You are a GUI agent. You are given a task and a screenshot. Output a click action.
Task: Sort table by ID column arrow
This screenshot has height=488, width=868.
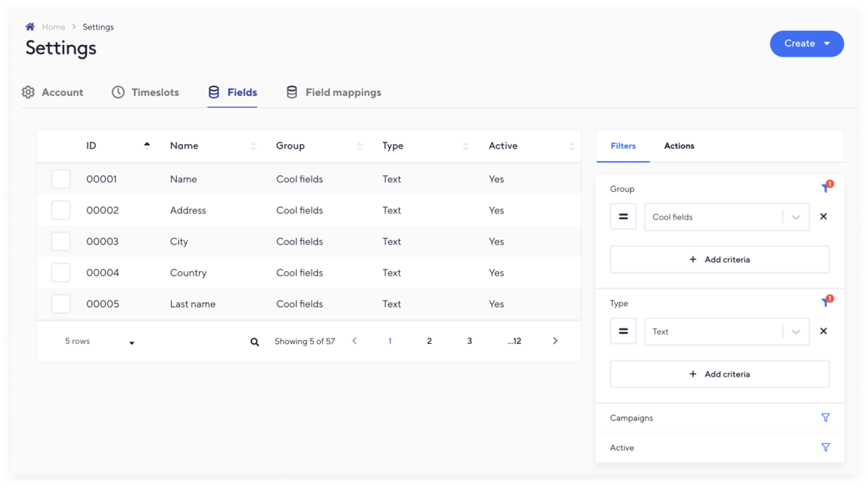[146, 146]
